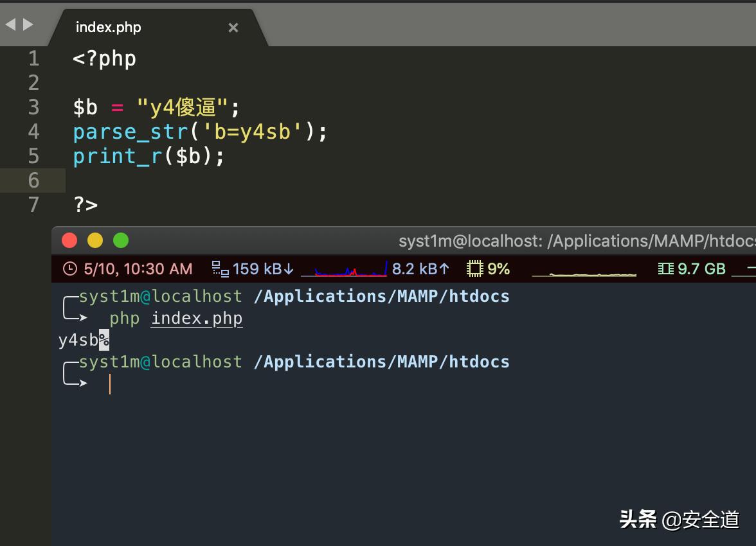Click line number 6 in gutter
Image resolution: width=756 pixels, height=546 pixels.
tap(33, 181)
